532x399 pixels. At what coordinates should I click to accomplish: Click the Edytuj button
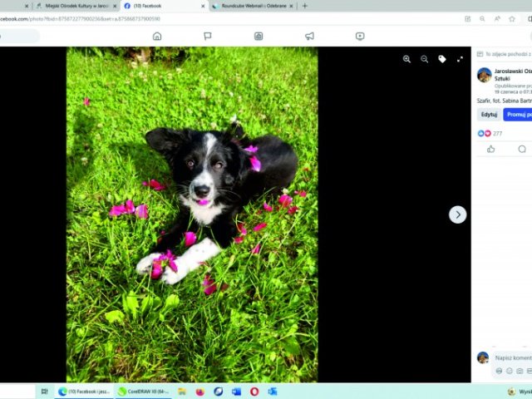click(x=489, y=115)
